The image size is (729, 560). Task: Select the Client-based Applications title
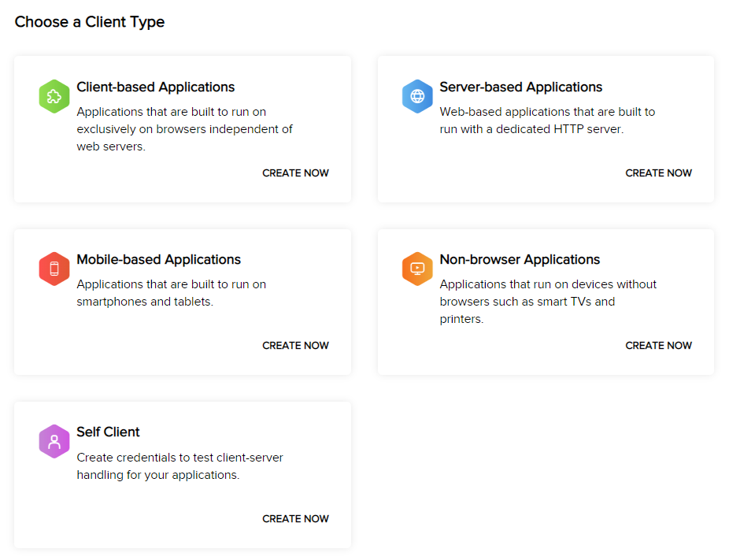(155, 87)
